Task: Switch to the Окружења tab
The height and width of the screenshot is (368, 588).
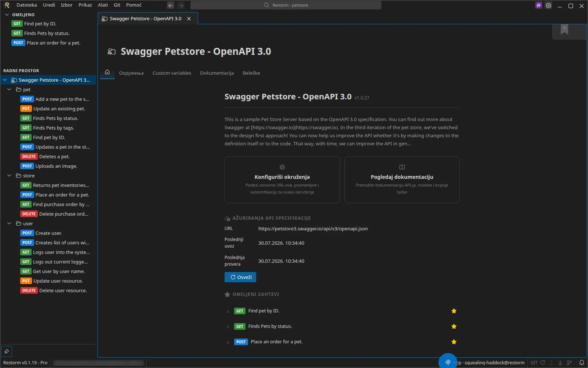Action: [x=131, y=73]
